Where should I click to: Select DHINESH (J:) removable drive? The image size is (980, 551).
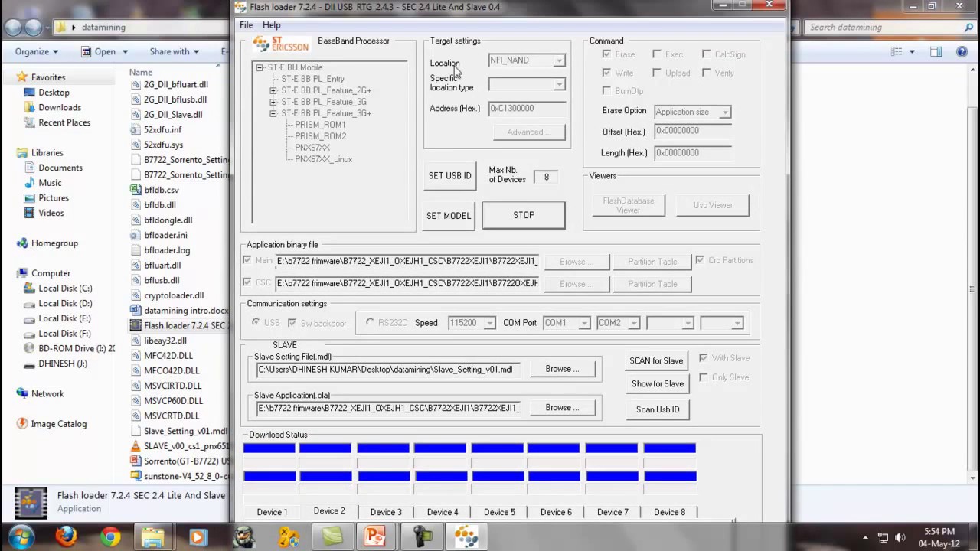(63, 364)
